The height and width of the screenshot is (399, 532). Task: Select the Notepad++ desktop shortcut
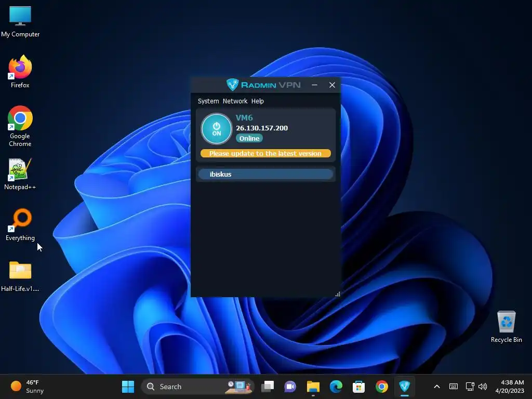(20, 174)
